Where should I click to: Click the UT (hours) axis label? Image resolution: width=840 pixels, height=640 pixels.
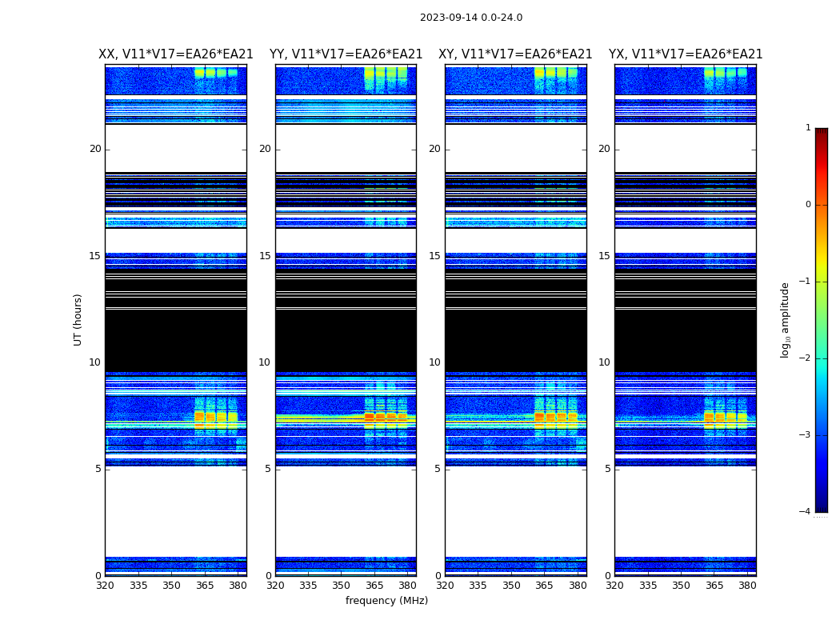(x=78, y=319)
